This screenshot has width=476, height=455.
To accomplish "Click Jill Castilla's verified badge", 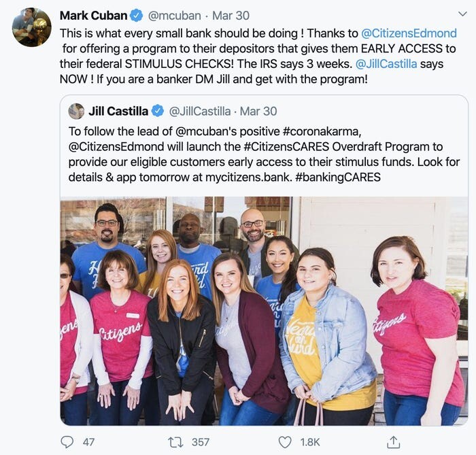I will [157, 111].
